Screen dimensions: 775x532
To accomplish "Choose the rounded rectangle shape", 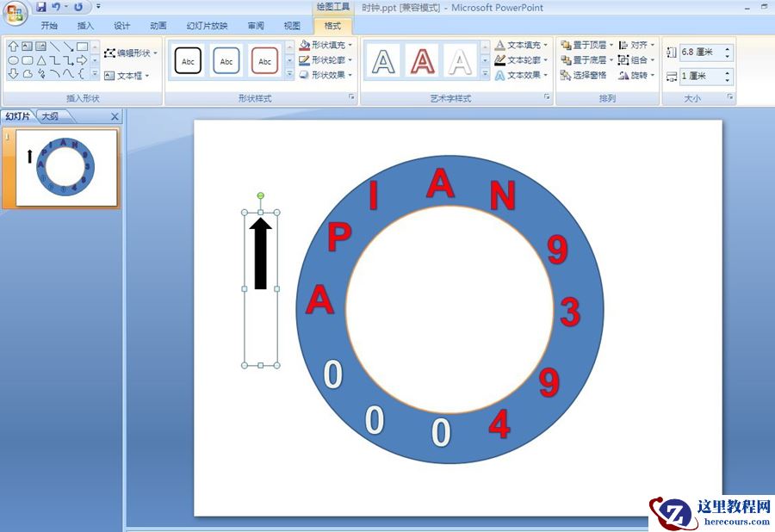I will coord(28,60).
